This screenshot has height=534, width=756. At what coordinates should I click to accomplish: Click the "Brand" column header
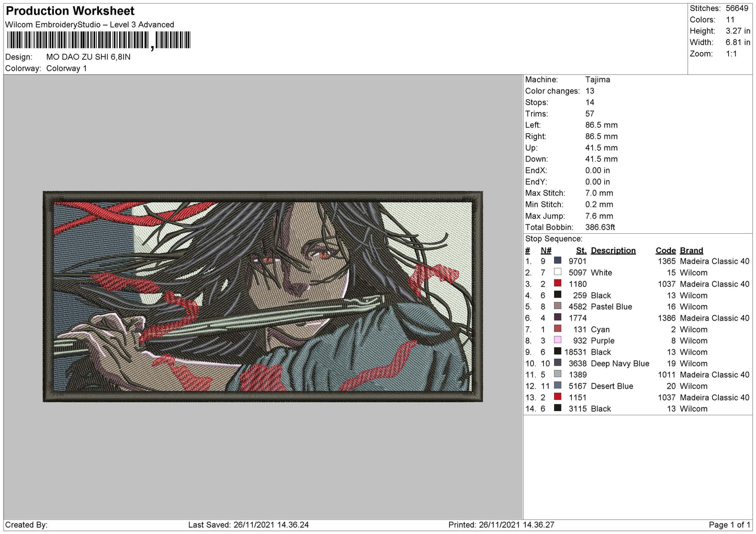click(x=692, y=251)
